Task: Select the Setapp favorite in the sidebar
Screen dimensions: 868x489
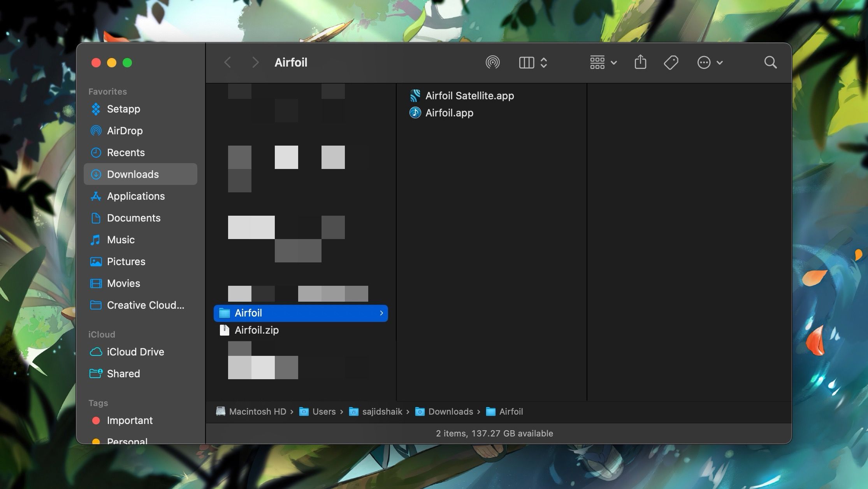Action: [123, 109]
